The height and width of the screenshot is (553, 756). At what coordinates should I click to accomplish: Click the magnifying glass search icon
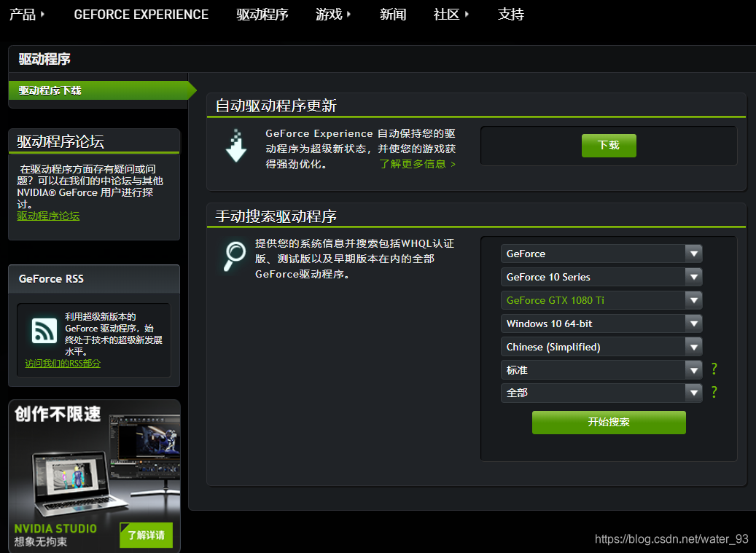coord(234,256)
